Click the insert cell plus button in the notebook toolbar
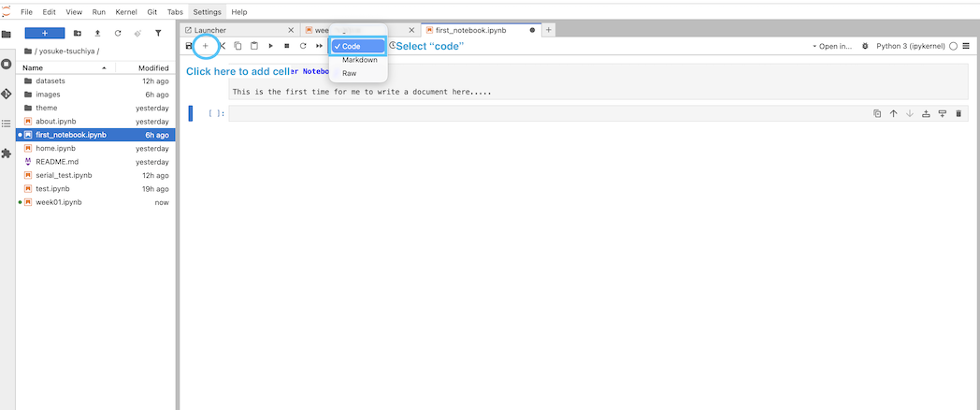The image size is (980, 410). click(x=206, y=46)
